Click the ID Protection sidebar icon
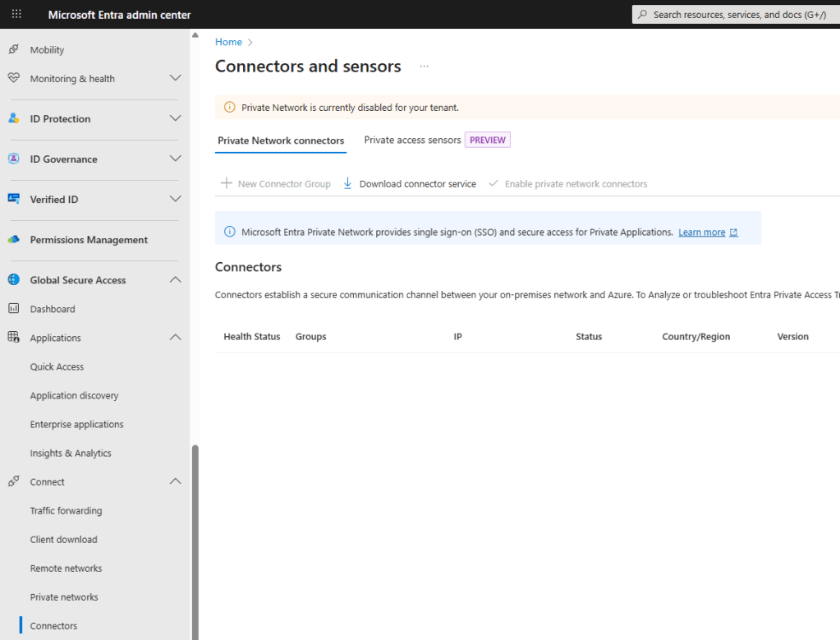Screen dimensions: 840x640 [x=13, y=118]
